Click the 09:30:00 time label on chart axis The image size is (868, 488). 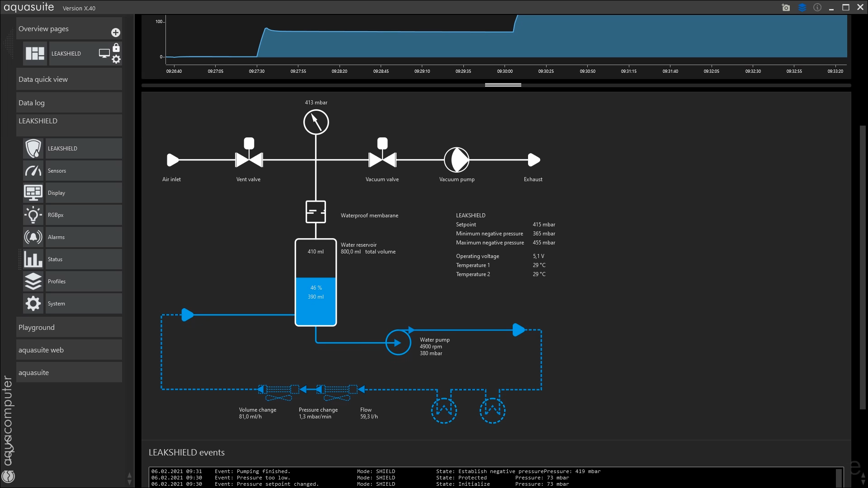click(505, 71)
